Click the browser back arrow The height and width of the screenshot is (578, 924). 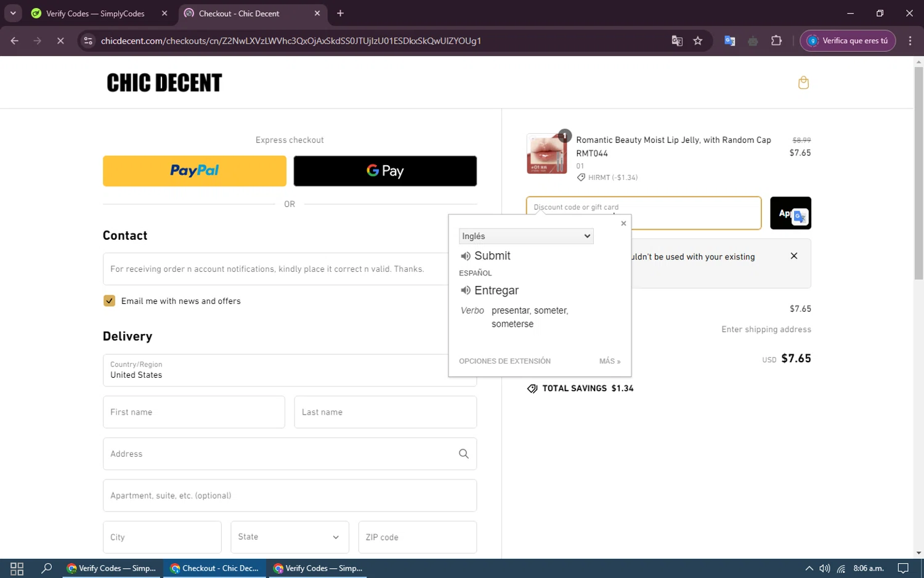tap(15, 41)
